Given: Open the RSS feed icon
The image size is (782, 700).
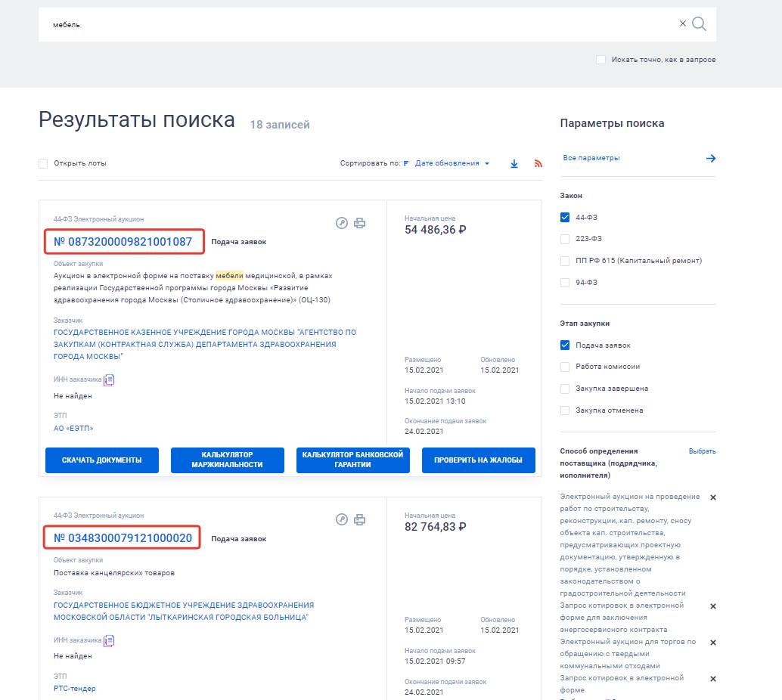Looking at the screenshot, I should click(x=538, y=163).
